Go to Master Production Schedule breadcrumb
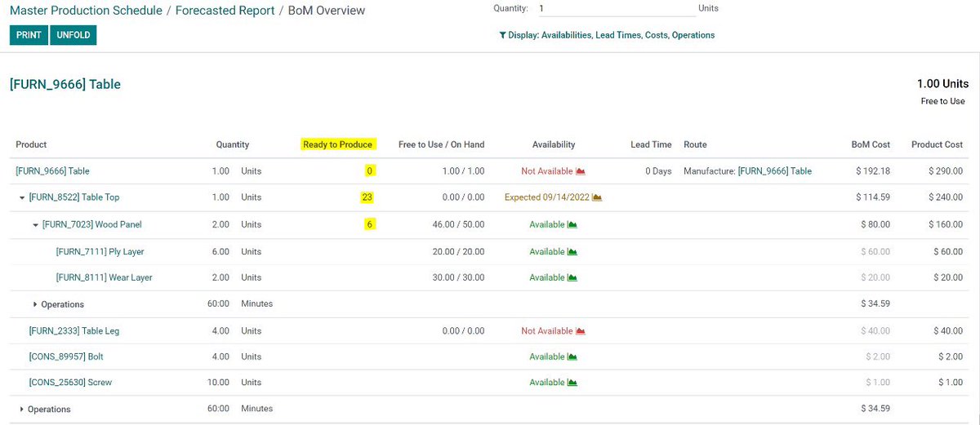 [x=86, y=11]
